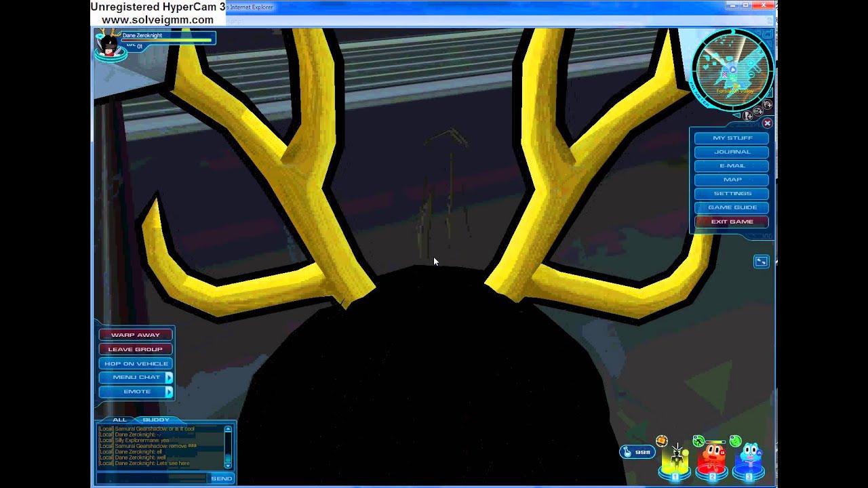
Task: Click Hop On Vehicle
Action: (x=136, y=363)
